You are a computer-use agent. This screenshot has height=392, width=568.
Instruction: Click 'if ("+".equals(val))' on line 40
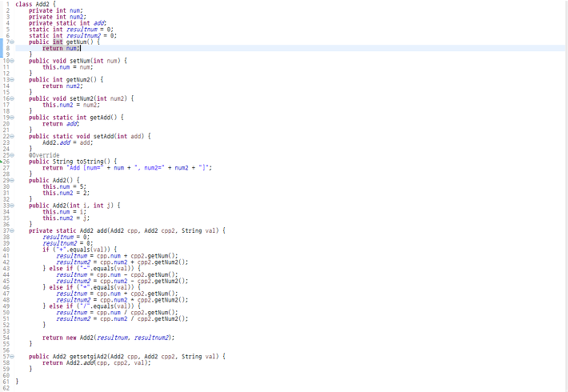pyautogui.click(x=76, y=250)
